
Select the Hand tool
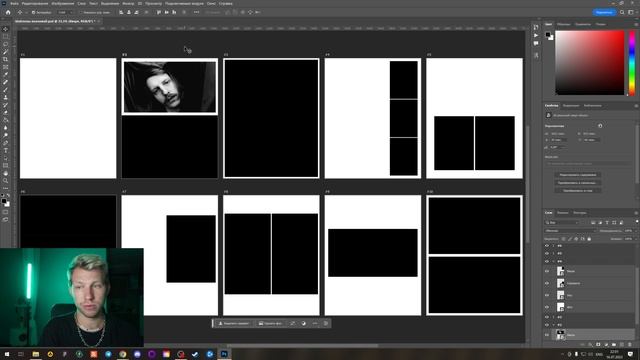tap(5, 173)
